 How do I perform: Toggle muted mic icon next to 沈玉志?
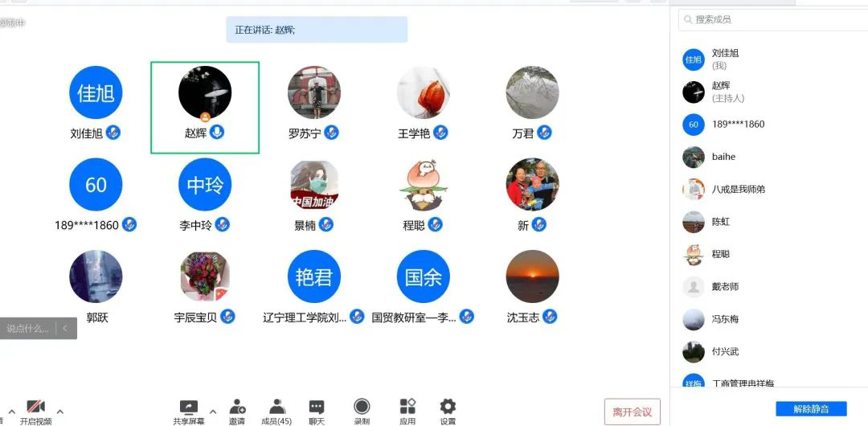point(549,317)
